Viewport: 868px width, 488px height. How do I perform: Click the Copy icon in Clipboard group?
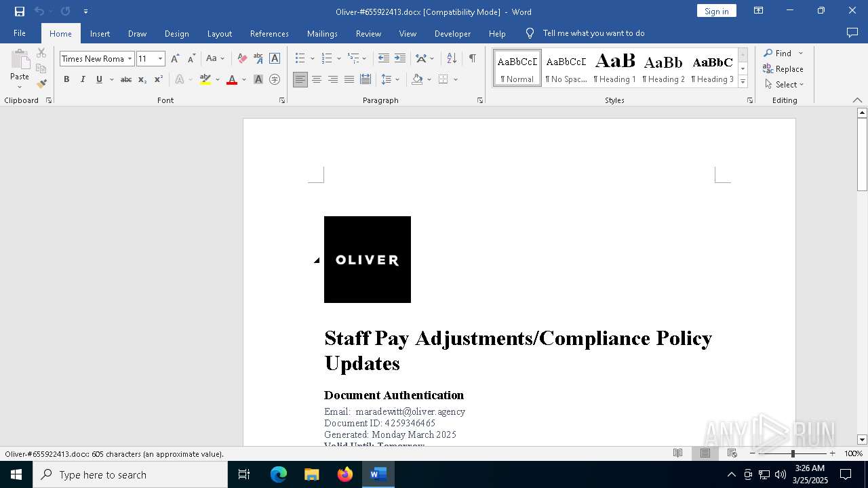click(x=41, y=68)
